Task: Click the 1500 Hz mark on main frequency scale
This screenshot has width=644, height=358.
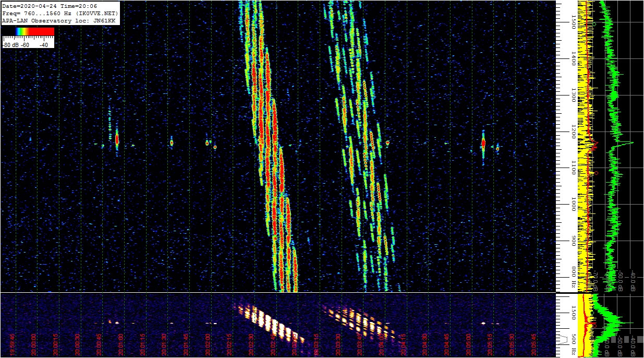Action: coord(573,21)
